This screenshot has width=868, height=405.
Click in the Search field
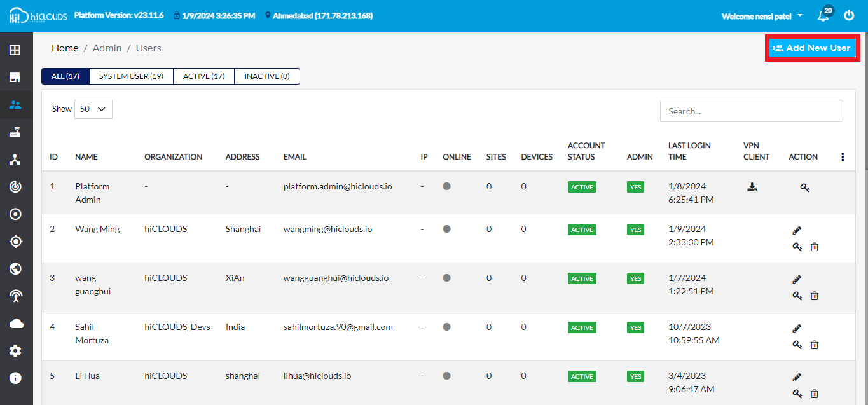click(x=752, y=111)
